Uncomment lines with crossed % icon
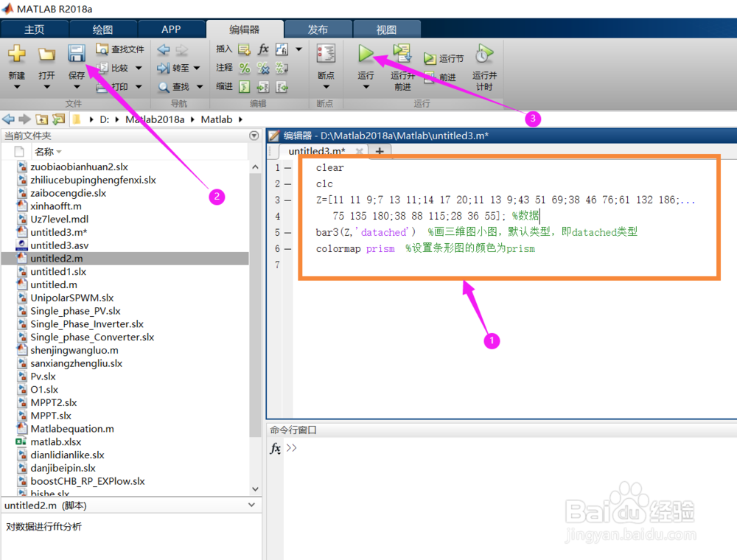 coord(263,68)
